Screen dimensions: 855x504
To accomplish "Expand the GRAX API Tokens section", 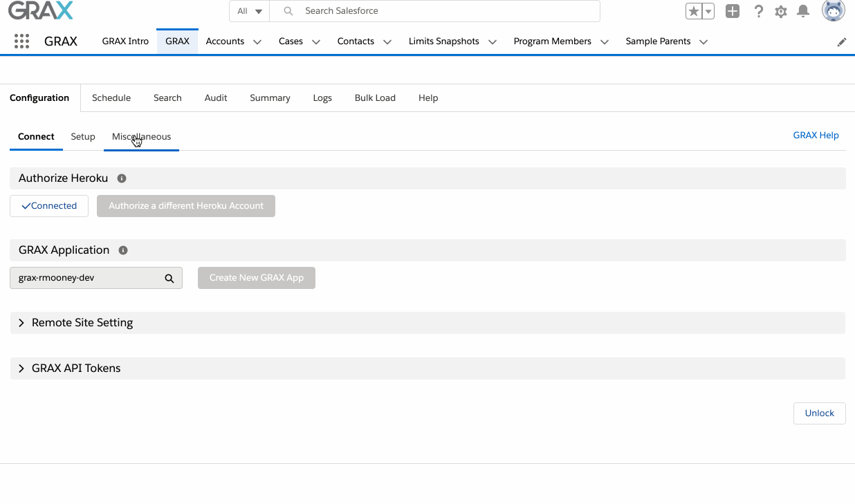I will (427, 368).
